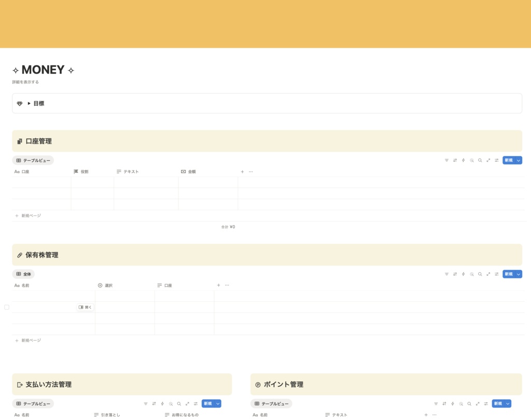The height and width of the screenshot is (420, 531).
Task: Search within 保有株管理 database
Action: click(480, 274)
